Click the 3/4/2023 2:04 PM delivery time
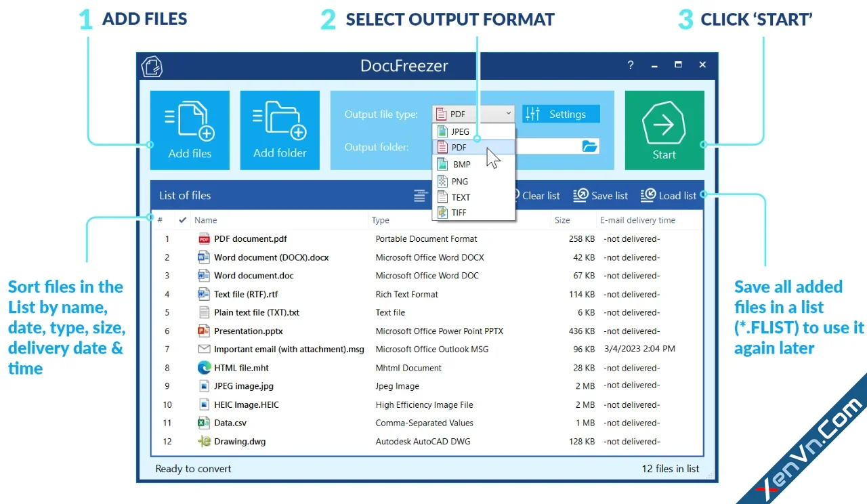867x504 pixels. pyautogui.click(x=639, y=349)
